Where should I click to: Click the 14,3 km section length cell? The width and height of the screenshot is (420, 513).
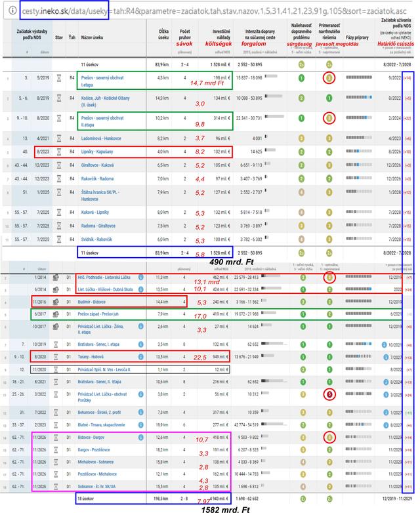(x=162, y=98)
